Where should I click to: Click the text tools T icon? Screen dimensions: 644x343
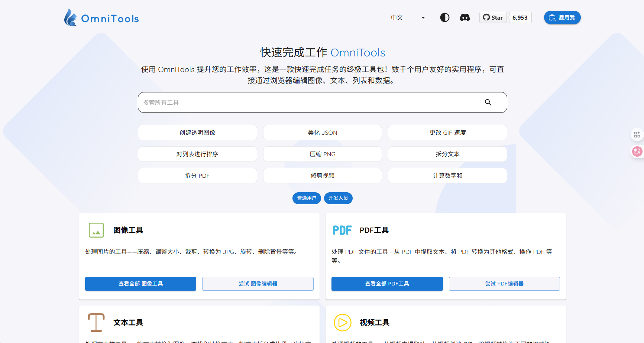[96, 322]
